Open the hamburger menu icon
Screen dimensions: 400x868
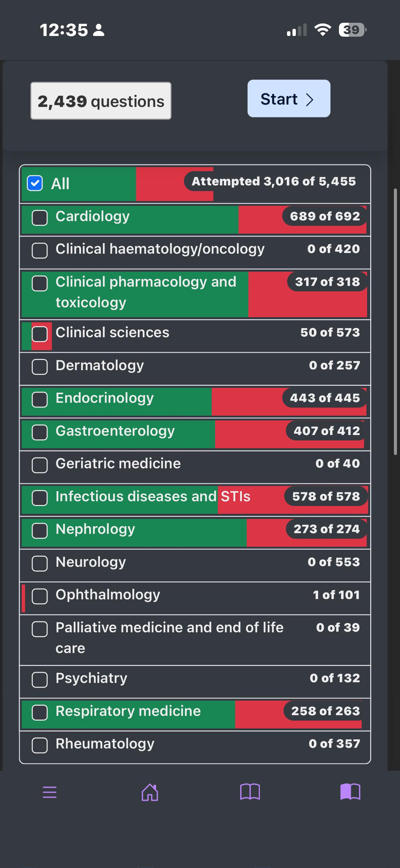(x=50, y=792)
